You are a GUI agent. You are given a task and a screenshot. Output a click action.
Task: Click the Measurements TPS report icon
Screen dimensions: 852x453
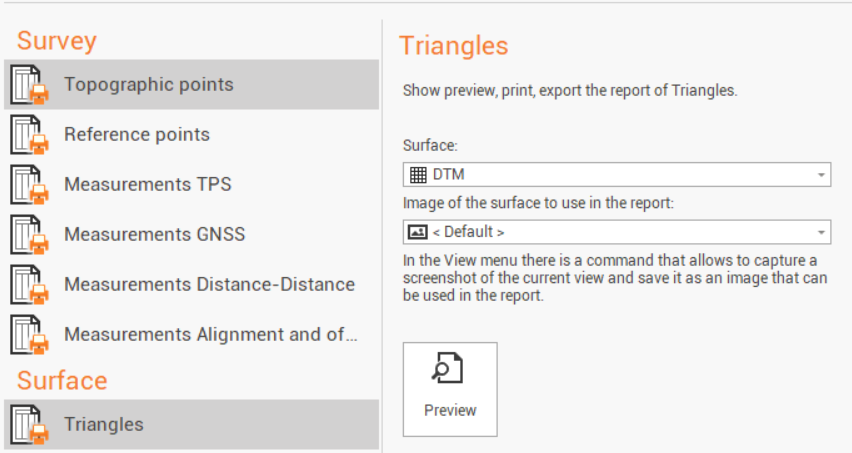click(x=30, y=185)
